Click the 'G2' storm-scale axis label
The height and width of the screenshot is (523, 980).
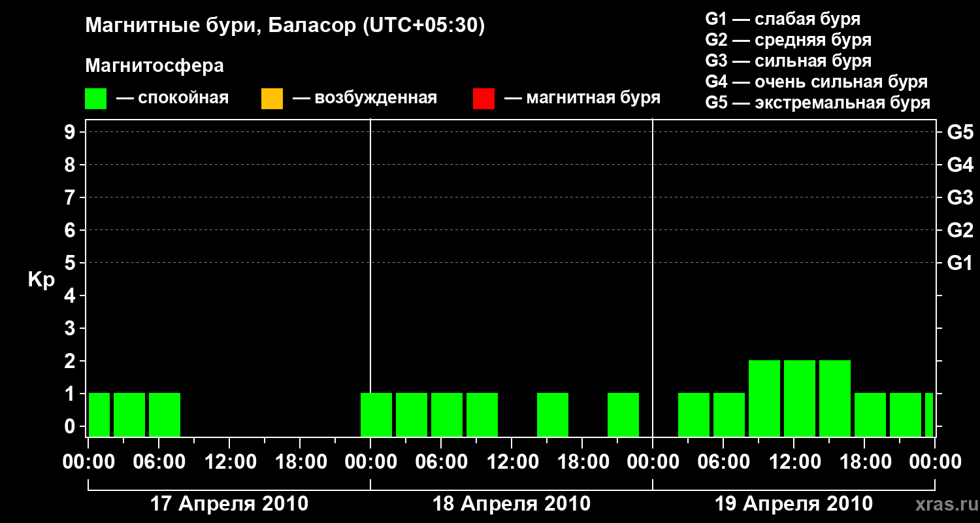960,230
